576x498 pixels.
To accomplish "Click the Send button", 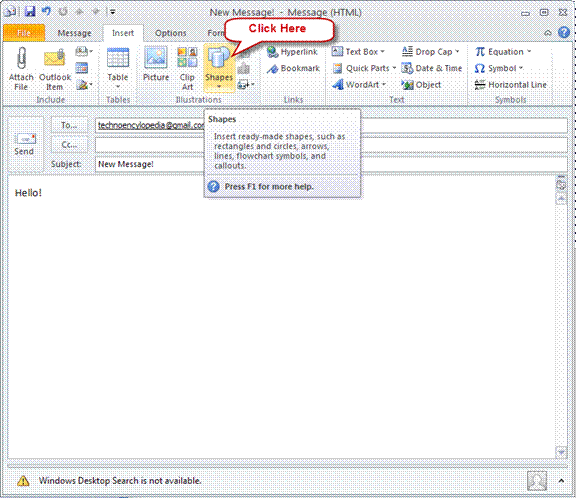I will point(24,144).
